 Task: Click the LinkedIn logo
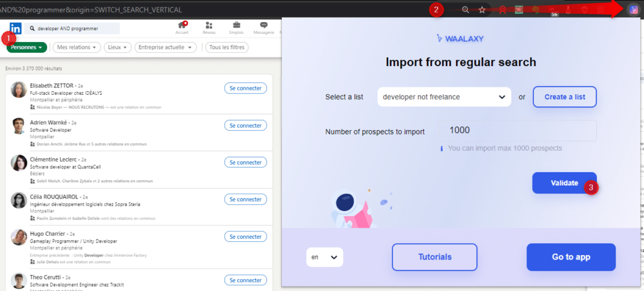tap(15, 28)
